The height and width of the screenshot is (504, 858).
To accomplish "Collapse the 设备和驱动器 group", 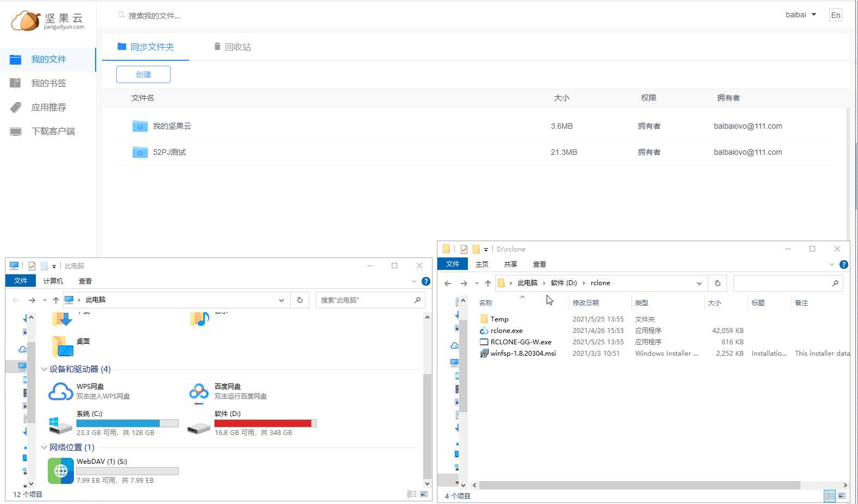I will (x=44, y=369).
